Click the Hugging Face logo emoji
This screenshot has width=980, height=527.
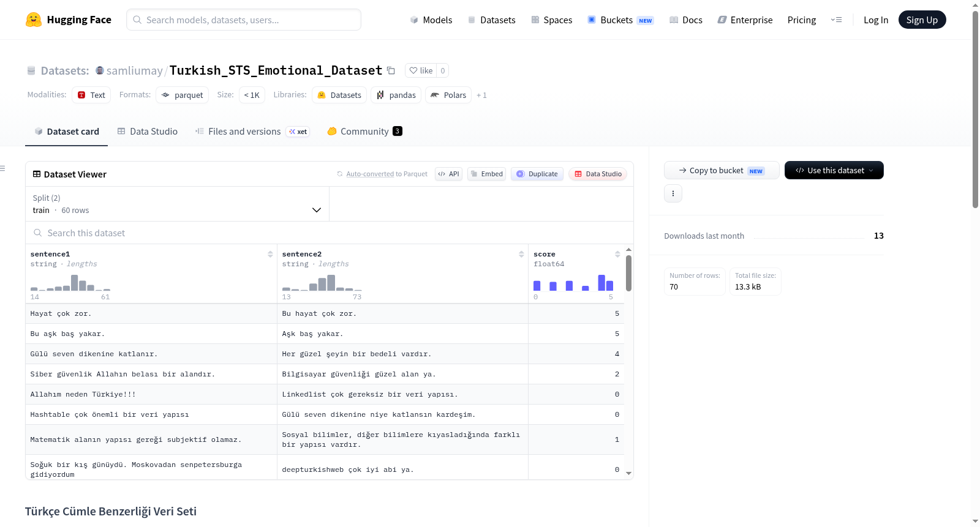point(34,20)
